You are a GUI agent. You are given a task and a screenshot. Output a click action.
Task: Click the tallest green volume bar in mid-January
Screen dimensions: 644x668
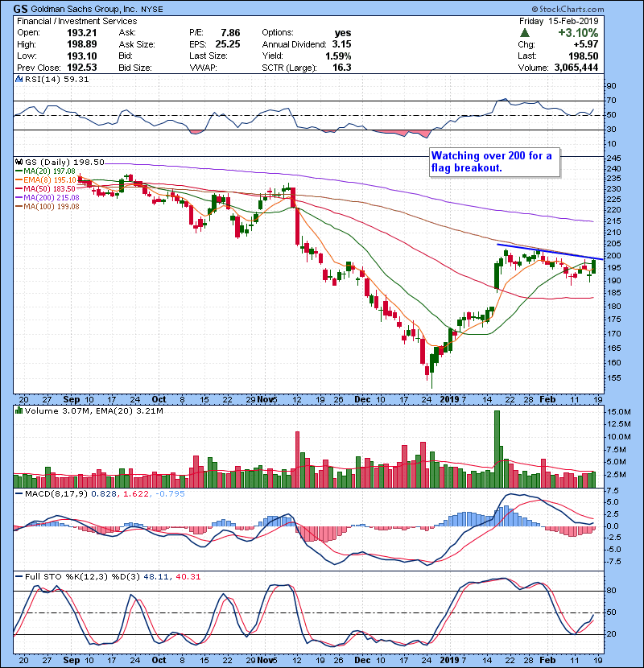coord(497,449)
